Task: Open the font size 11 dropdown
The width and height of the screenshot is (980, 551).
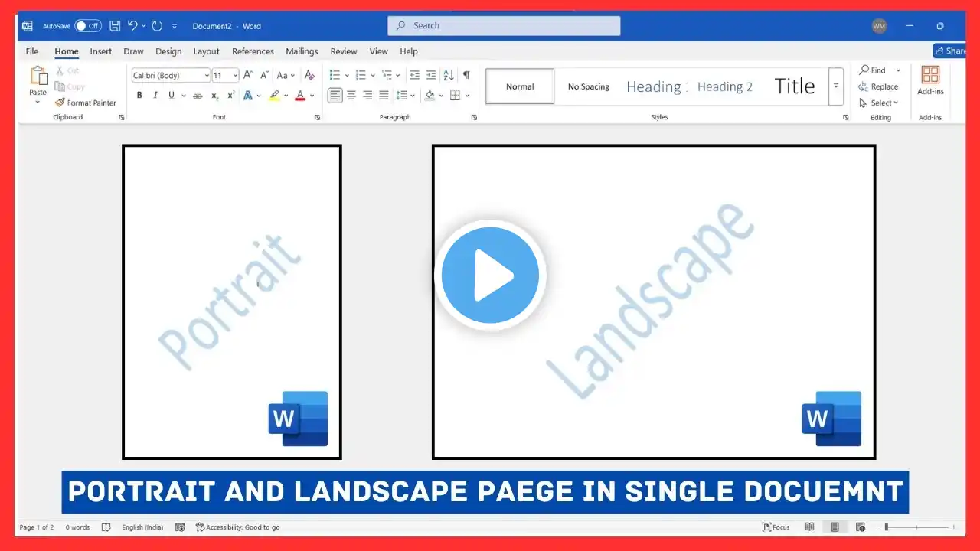Action: pyautogui.click(x=235, y=75)
